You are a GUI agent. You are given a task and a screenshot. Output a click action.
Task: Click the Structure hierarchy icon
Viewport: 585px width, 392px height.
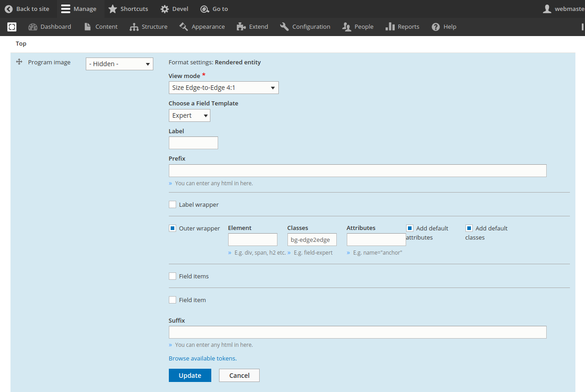pos(134,27)
